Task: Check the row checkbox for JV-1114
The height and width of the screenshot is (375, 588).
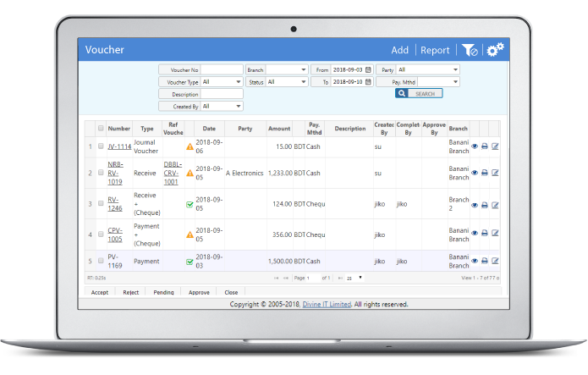Action: 101,146
